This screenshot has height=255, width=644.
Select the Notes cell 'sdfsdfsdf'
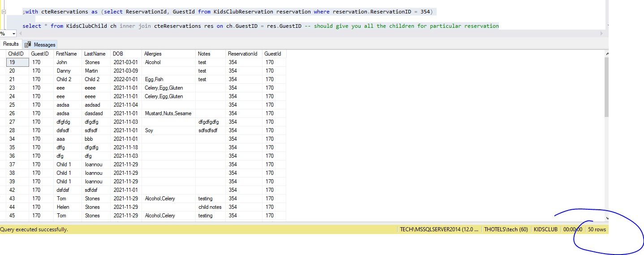(210, 130)
